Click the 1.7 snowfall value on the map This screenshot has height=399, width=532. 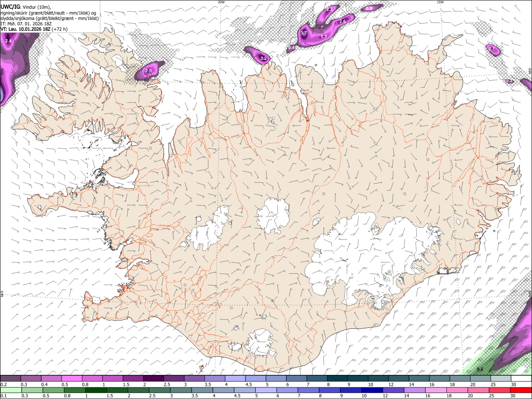point(324,37)
